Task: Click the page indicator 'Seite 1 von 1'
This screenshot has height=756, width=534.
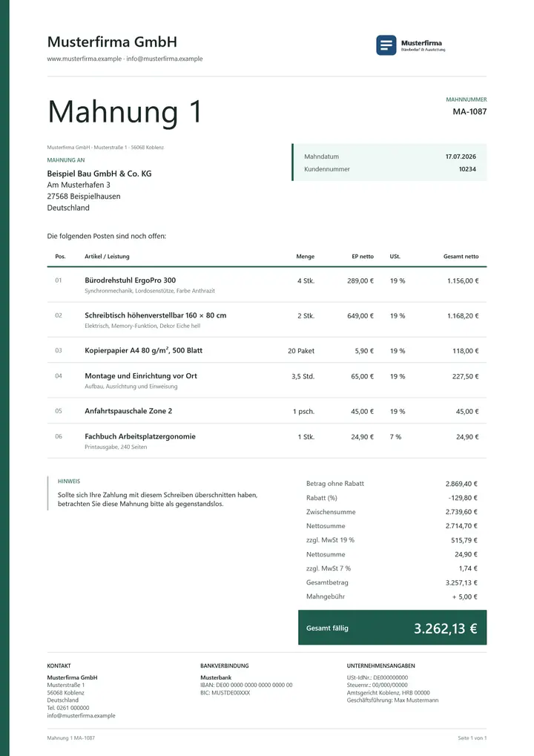Action: tap(472, 738)
